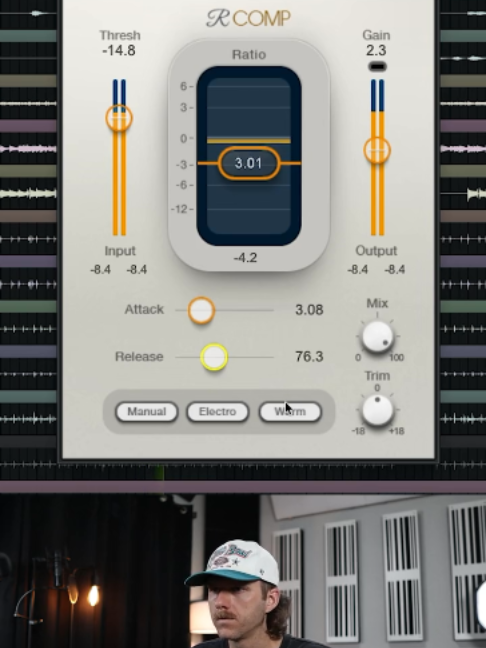The width and height of the screenshot is (486, 648).
Task: Click the Thresh value -14.8 field
Action: click(x=119, y=50)
